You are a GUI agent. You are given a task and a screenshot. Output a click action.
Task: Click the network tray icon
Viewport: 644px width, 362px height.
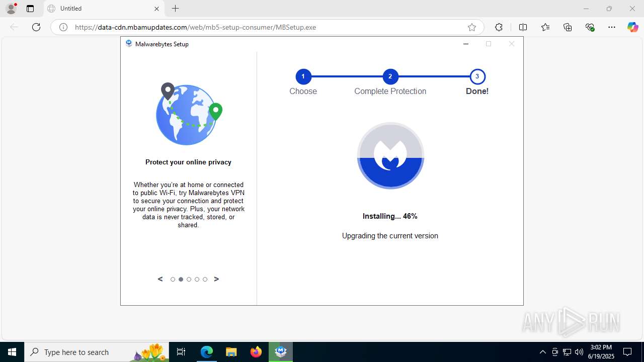(x=567, y=352)
